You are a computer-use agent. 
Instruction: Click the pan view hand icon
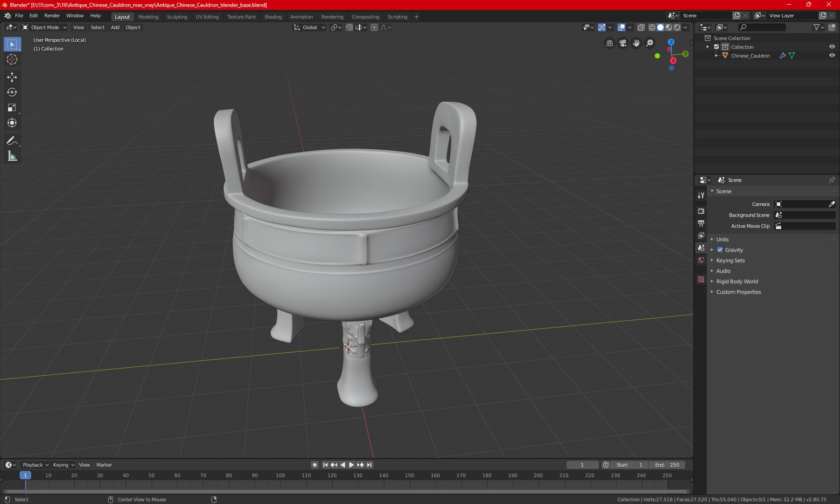(x=637, y=43)
